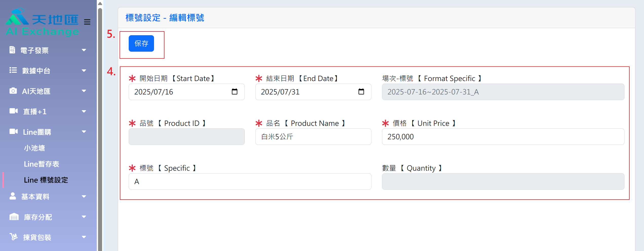Screen dimensions: 644x251
Task: Expand the 數據中台 dropdown arrow
Action: (x=84, y=71)
